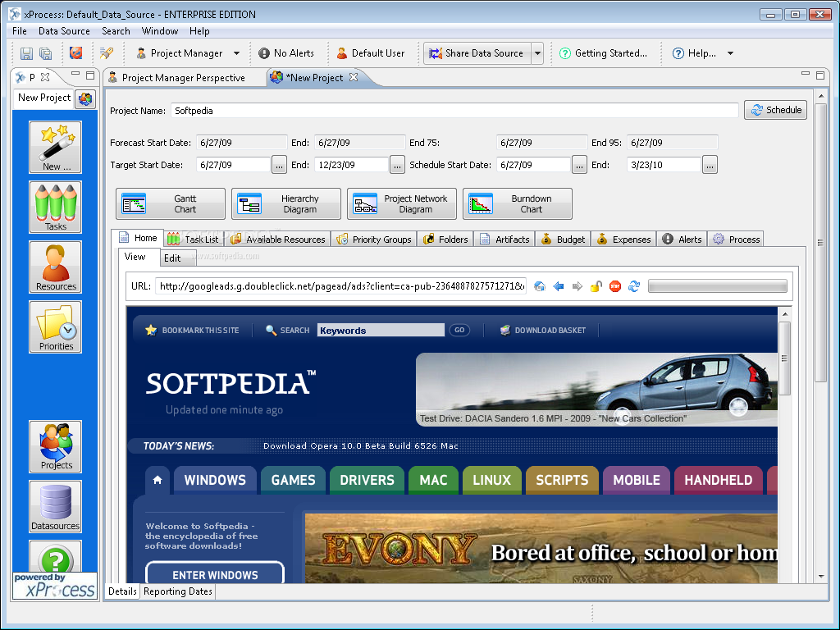Click the Default User toolbar item

[x=371, y=53]
